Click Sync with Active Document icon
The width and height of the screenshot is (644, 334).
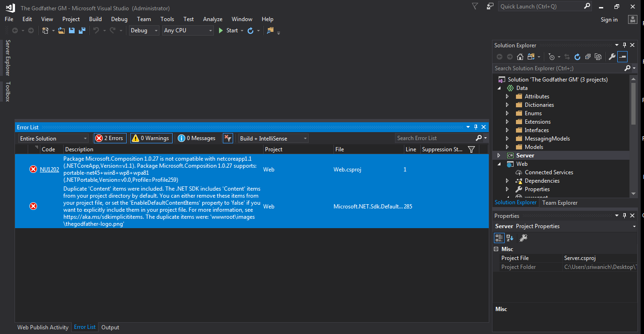click(x=567, y=57)
